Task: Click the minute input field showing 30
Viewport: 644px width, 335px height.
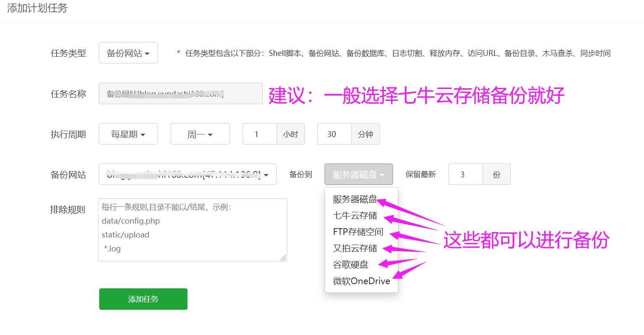Action: click(x=335, y=134)
